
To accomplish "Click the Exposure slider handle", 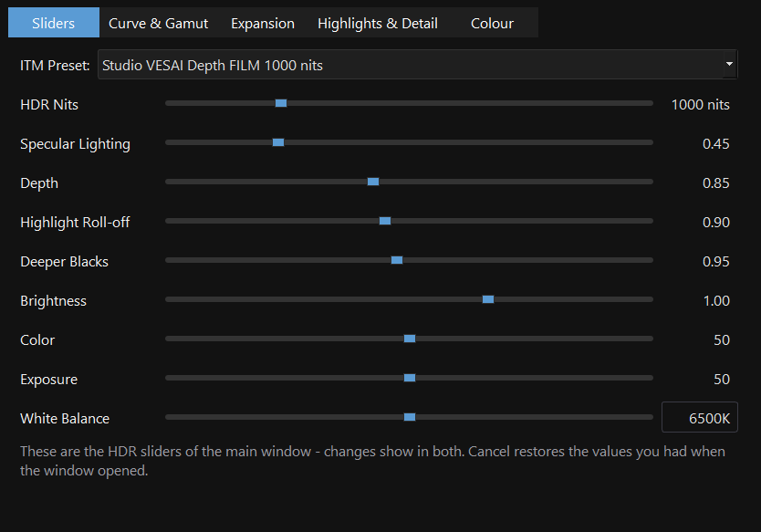I will (x=410, y=378).
